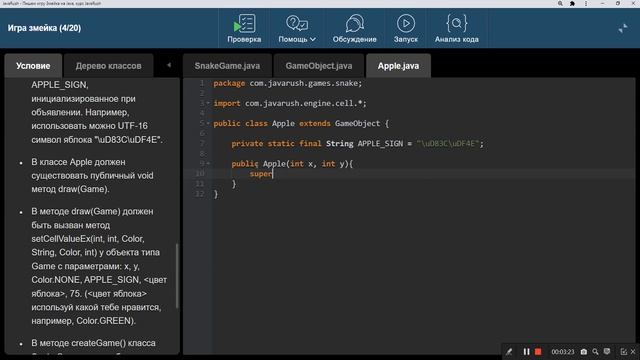Click the package declaration on line 1
Viewport: 640px width, 360px height.
coord(288,83)
